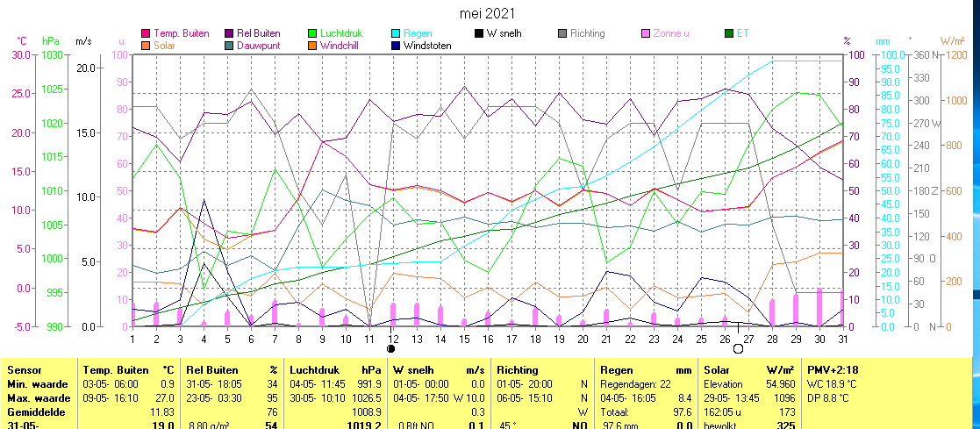Image resolution: width=980 pixels, height=429 pixels.
Task: Click the 'PMV+2:18' header text
Action: pyautogui.click(x=833, y=370)
